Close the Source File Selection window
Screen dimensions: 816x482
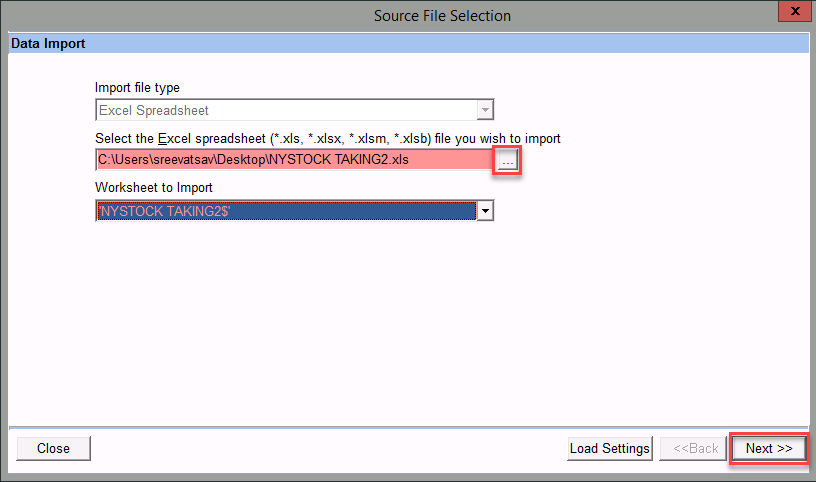tap(795, 14)
